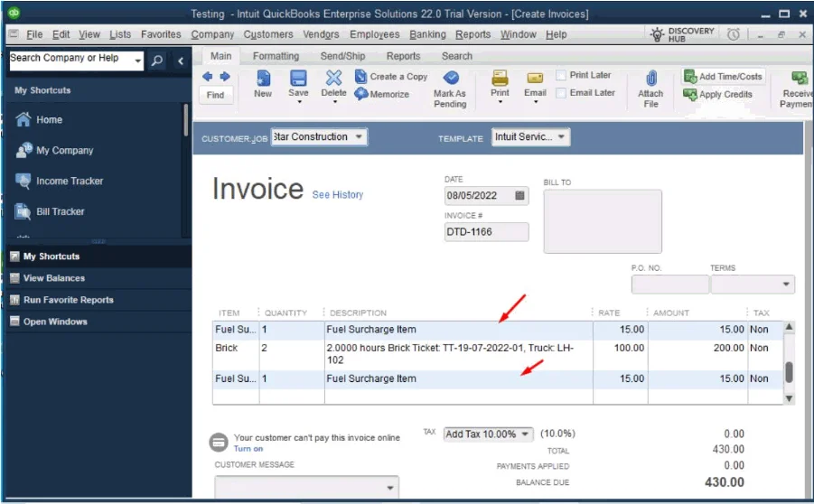Switch to the Formatting tab
The width and height of the screenshot is (814, 504).
click(x=276, y=56)
